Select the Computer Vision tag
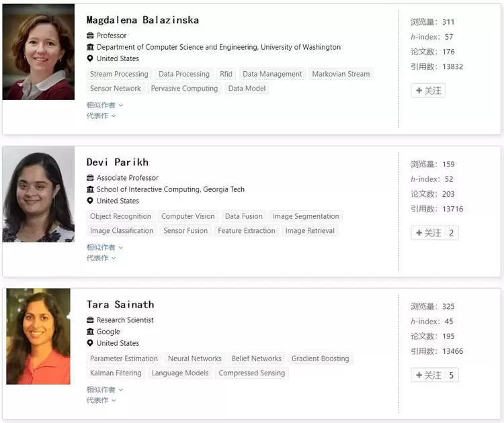 coord(188,216)
